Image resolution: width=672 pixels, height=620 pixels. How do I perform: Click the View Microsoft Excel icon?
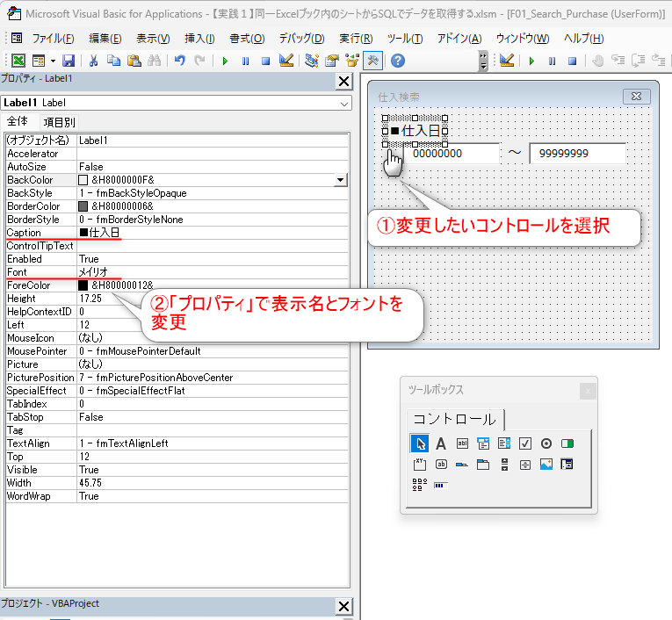click(x=18, y=61)
